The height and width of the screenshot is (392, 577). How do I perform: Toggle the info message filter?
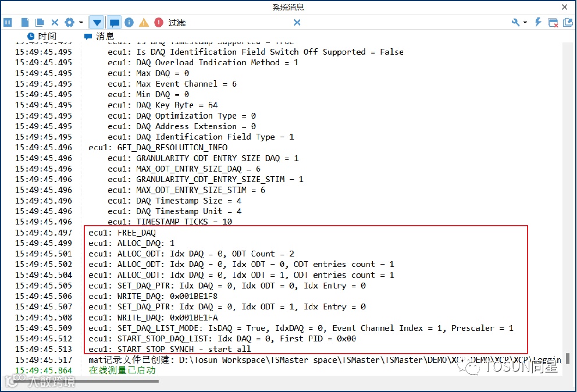coord(129,23)
